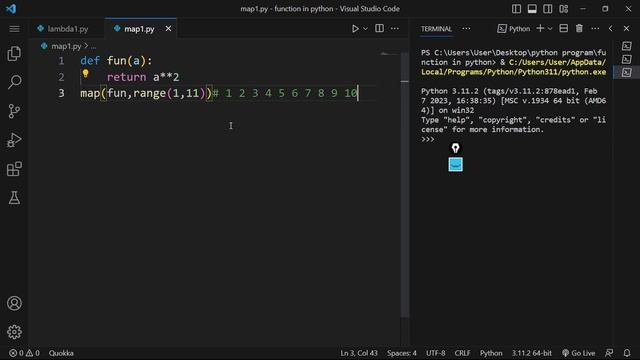Create a new terminal with plus
Screen dimensions: 640x360
(x=540, y=29)
